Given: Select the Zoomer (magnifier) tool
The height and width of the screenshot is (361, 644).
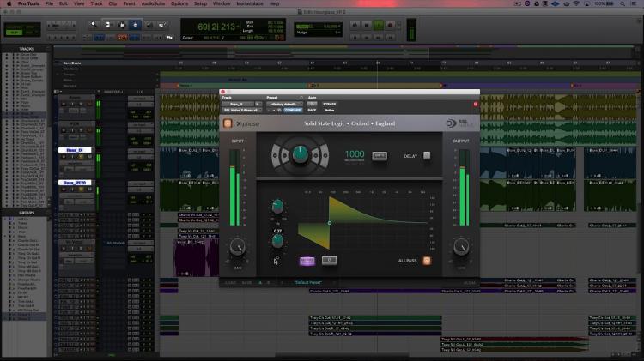Looking at the screenshot, I should (94, 25).
